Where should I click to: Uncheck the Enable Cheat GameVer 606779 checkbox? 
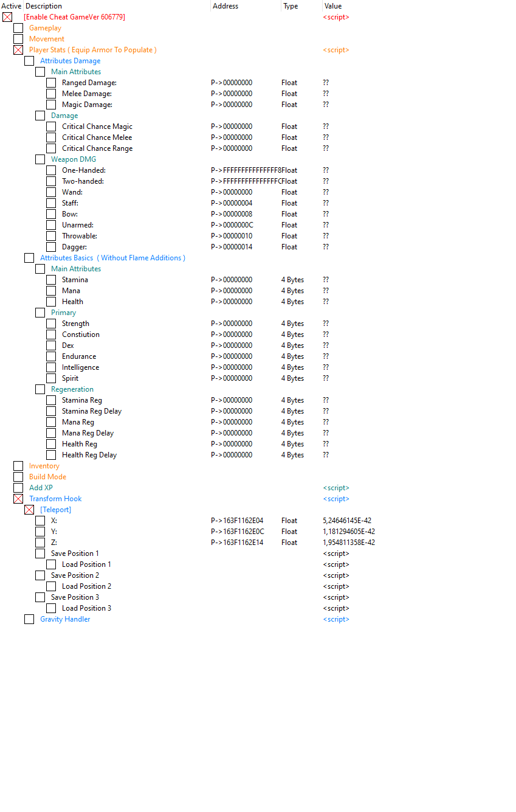click(7, 17)
